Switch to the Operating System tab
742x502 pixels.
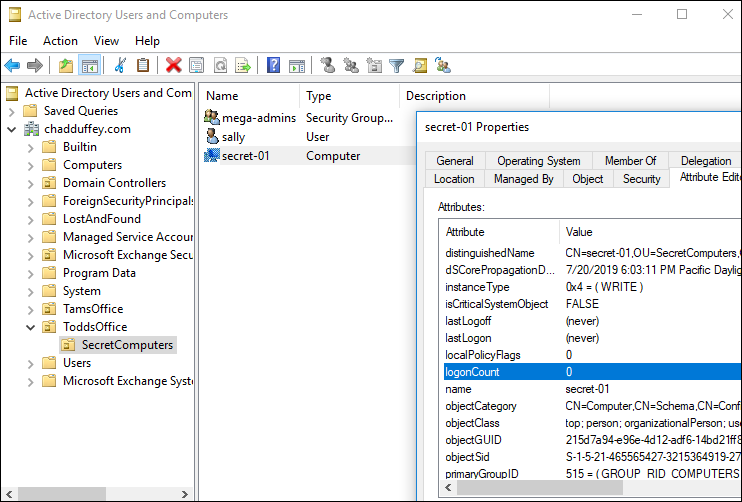coord(539,161)
